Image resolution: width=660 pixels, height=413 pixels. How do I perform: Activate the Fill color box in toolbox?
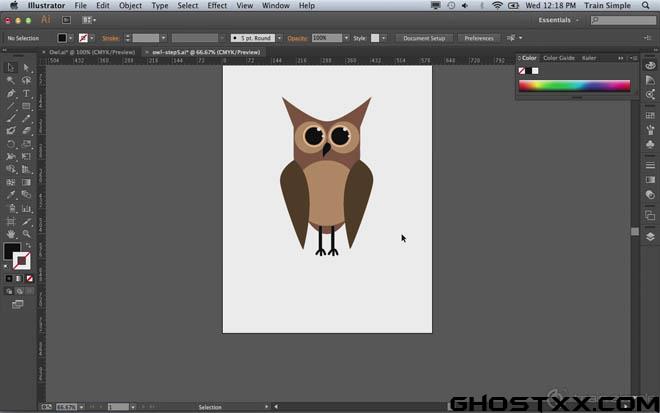pos(11,251)
